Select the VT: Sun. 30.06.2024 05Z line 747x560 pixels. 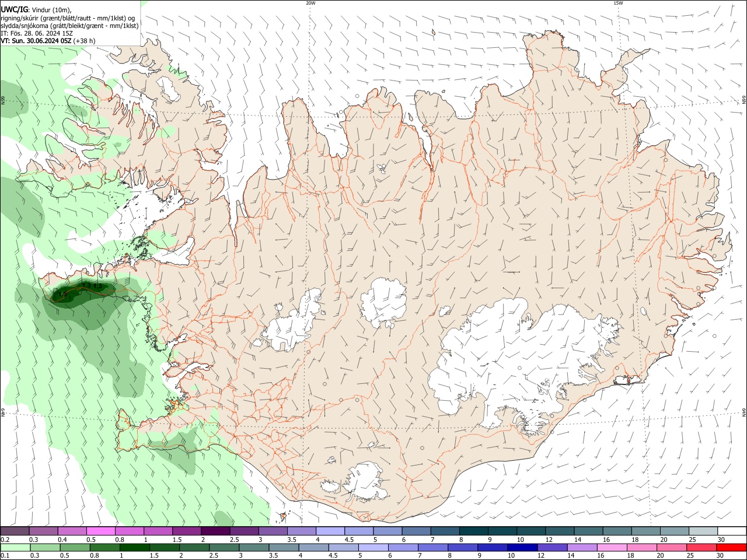(x=48, y=41)
